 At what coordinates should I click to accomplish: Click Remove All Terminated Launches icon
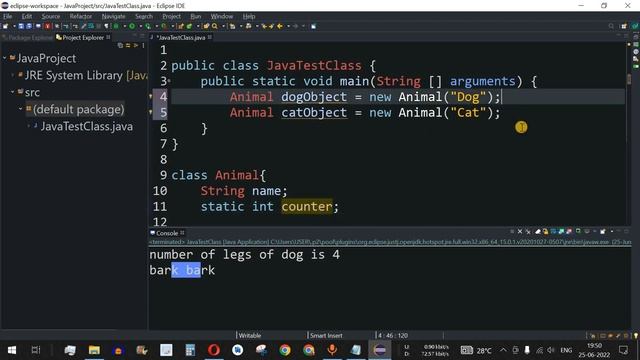[528, 231]
